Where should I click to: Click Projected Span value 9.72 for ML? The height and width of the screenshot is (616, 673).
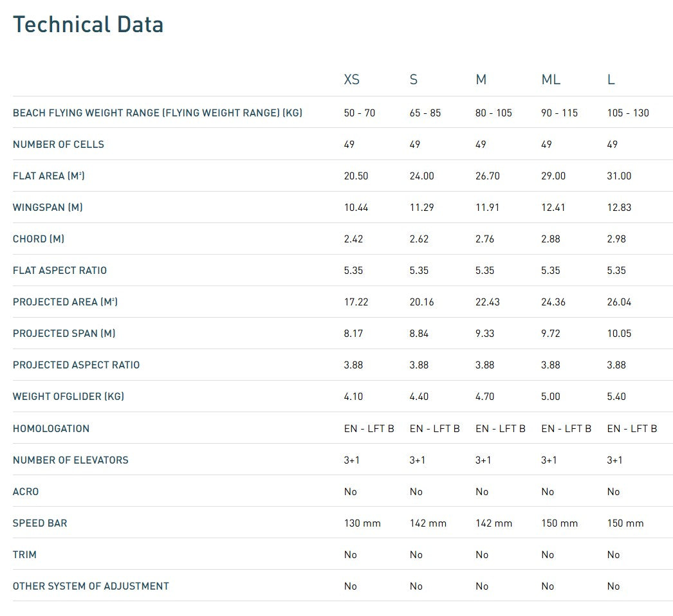click(x=551, y=333)
